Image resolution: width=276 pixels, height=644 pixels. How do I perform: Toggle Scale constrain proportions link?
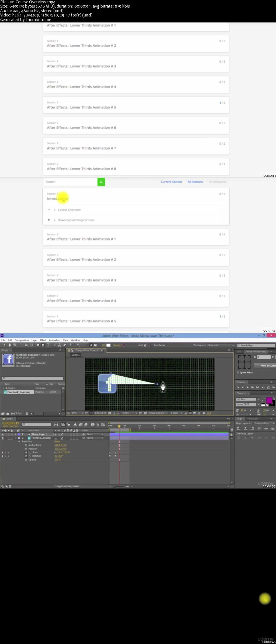pyautogui.click(x=56, y=452)
